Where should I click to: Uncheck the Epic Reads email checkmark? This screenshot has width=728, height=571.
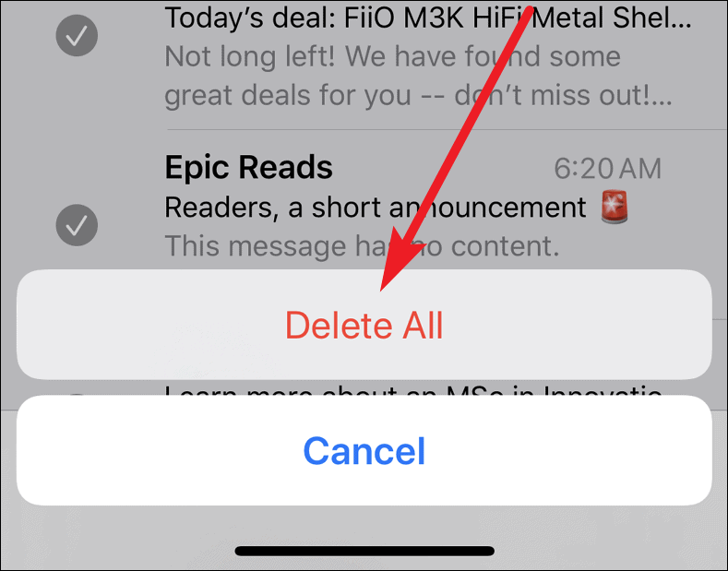pos(77,225)
